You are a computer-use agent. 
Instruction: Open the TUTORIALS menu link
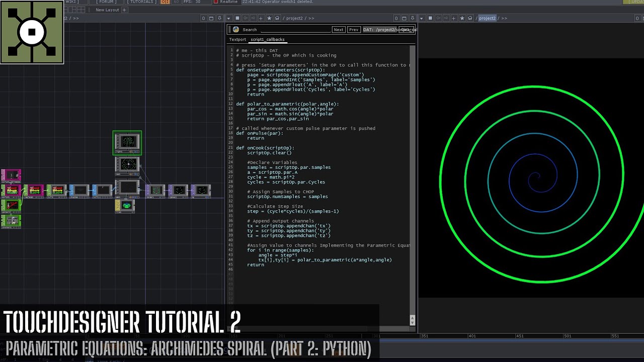pos(141,2)
